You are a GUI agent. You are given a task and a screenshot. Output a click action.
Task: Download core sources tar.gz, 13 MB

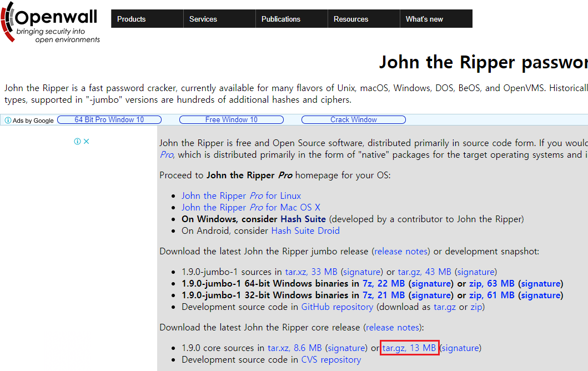click(409, 348)
